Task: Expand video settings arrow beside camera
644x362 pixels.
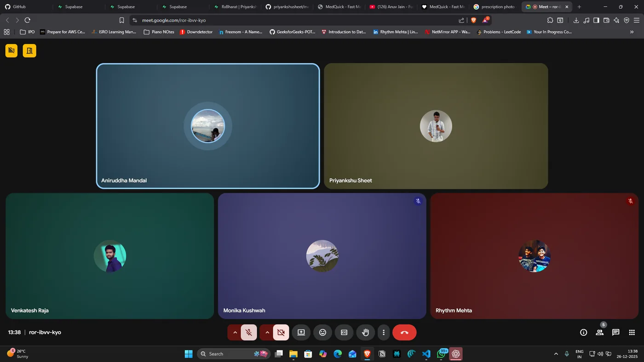Action: (x=267, y=332)
